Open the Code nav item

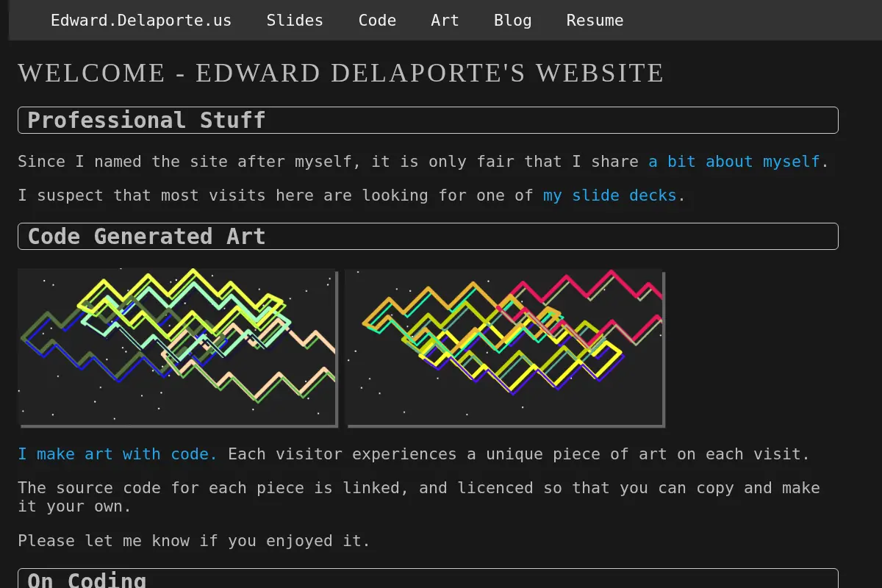377,21
